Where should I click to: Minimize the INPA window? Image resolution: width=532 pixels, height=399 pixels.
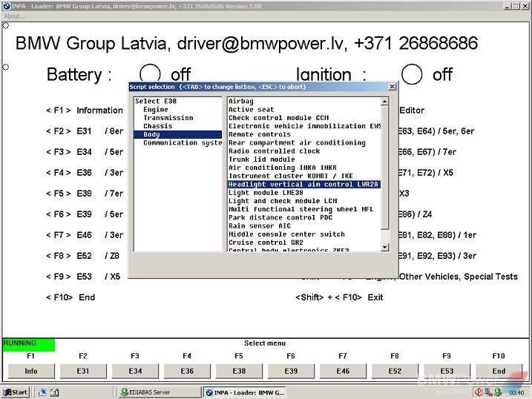[x=507, y=6]
